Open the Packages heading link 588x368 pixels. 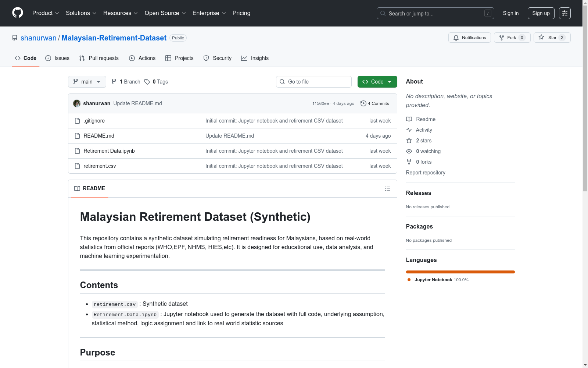point(419,226)
